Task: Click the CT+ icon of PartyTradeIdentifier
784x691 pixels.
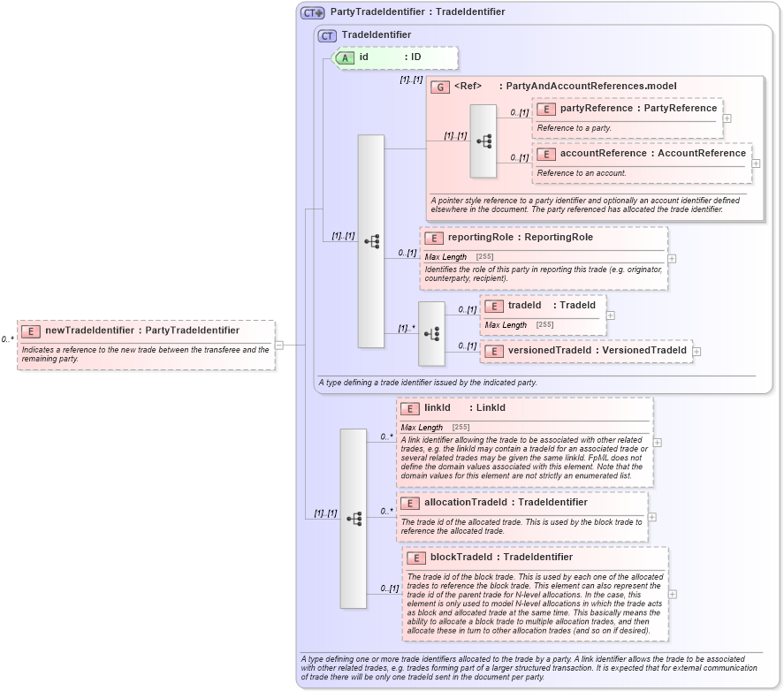Action: (x=313, y=13)
